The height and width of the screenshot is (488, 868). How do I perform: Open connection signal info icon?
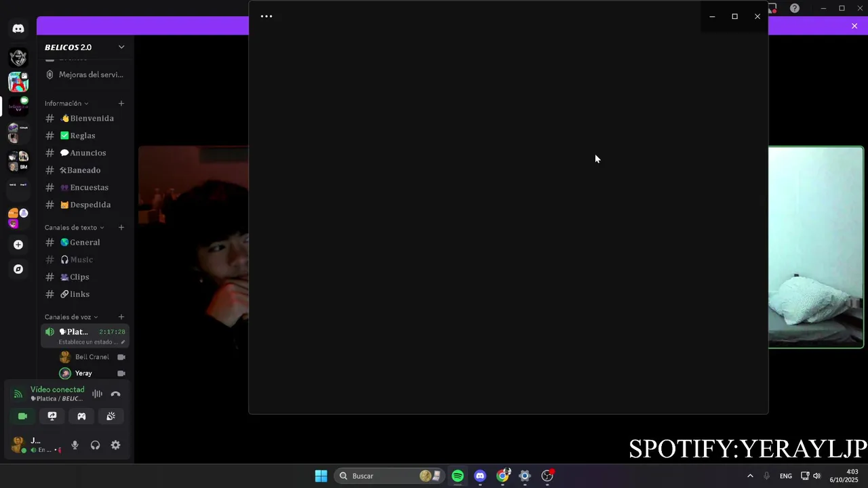[x=18, y=394]
